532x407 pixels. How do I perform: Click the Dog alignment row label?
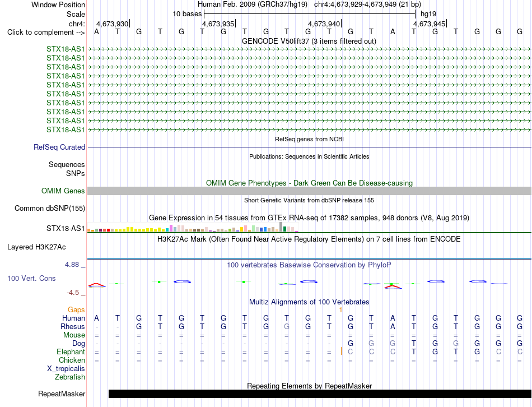pos(78,344)
